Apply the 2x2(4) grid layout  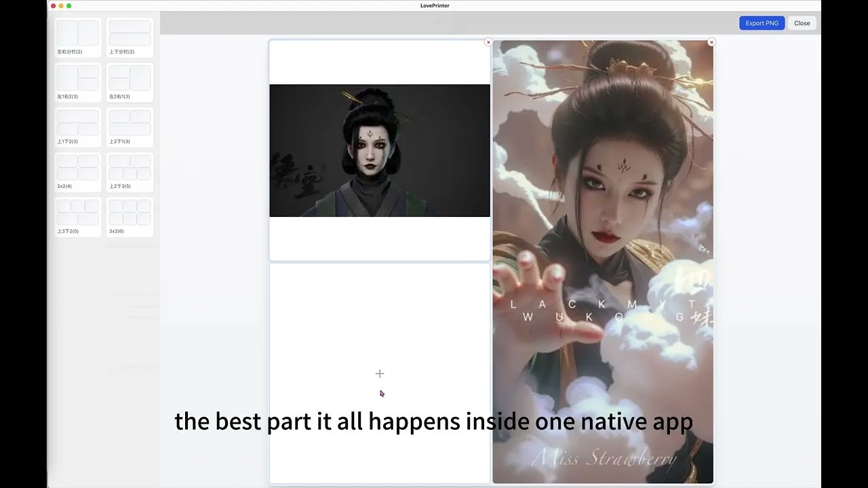tap(78, 171)
